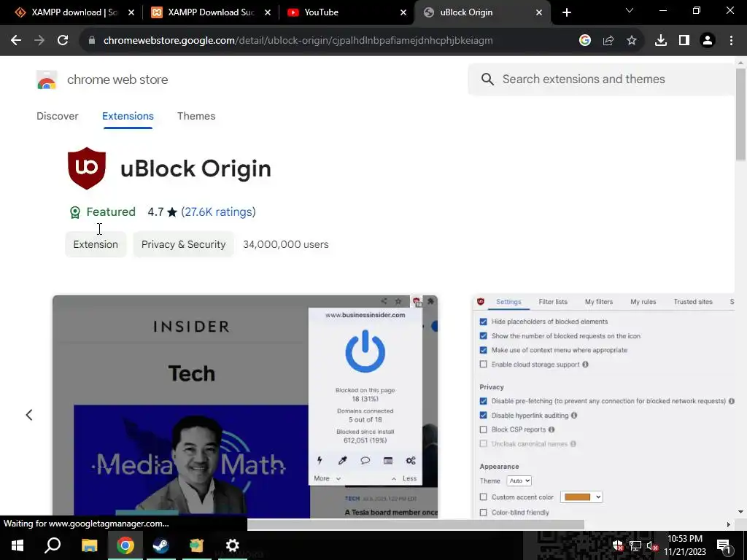
Task: Click the lightning zapper icon in popup
Action: [320, 461]
